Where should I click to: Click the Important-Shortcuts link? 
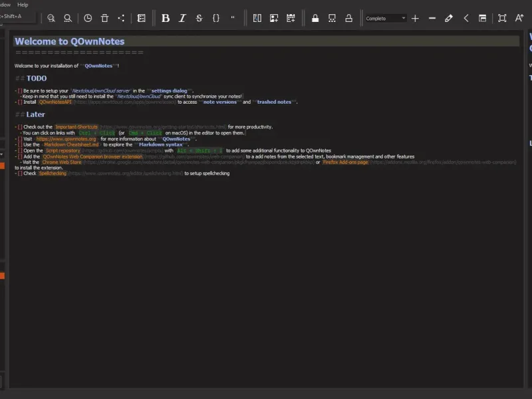pos(76,126)
